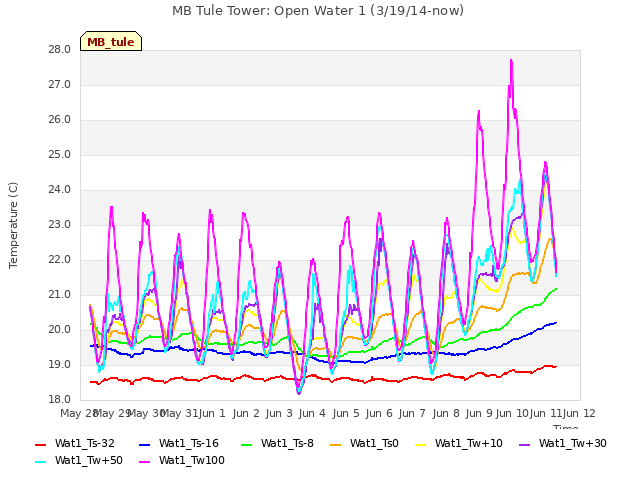Screen dimensions: 640x480
Task: Click the red Wat1_Ts-32 legend color marker
Action: tap(40, 444)
